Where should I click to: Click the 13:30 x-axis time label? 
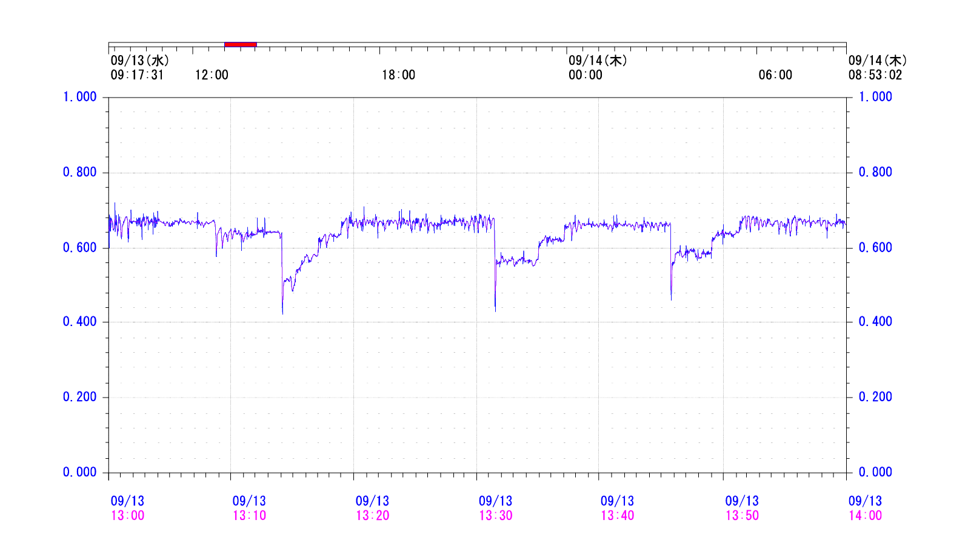click(x=496, y=516)
